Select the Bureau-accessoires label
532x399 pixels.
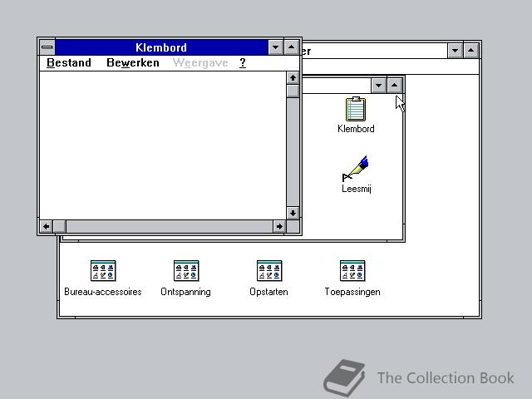tap(103, 292)
